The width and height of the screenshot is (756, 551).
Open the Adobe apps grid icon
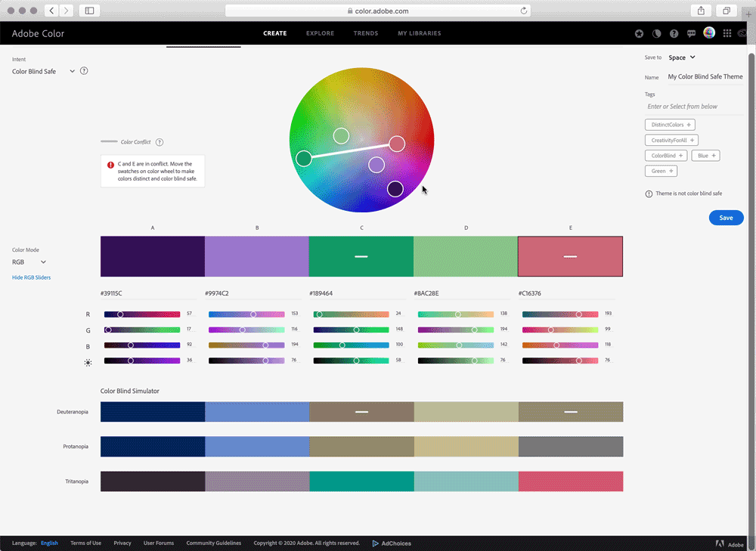coord(727,33)
